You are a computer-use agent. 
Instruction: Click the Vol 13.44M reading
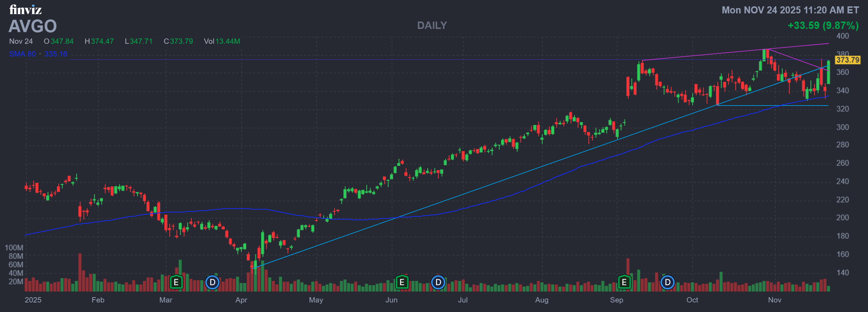click(x=222, y=41)
